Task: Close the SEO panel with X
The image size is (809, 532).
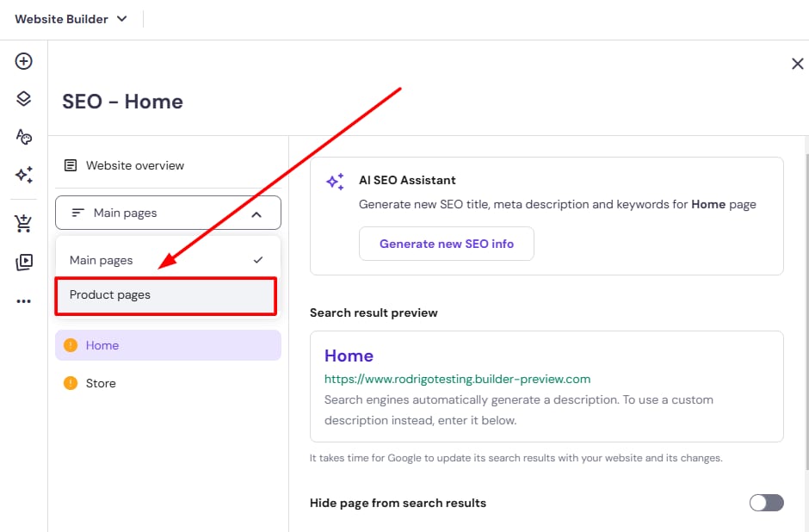Action: [x=797, y=63]
